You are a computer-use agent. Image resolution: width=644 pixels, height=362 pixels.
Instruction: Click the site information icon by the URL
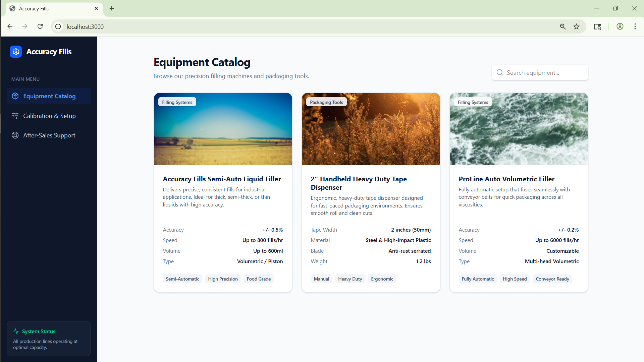point(58,26)
